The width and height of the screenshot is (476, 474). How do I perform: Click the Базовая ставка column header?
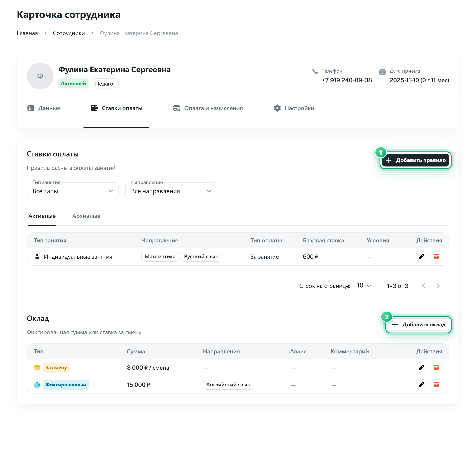click(323, 240)
